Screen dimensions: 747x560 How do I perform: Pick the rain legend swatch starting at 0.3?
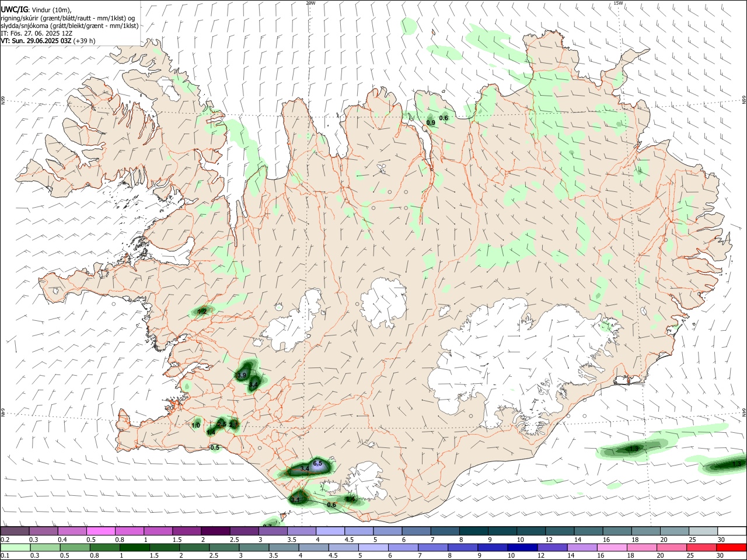pyautogui.click(x=45, y=548)
